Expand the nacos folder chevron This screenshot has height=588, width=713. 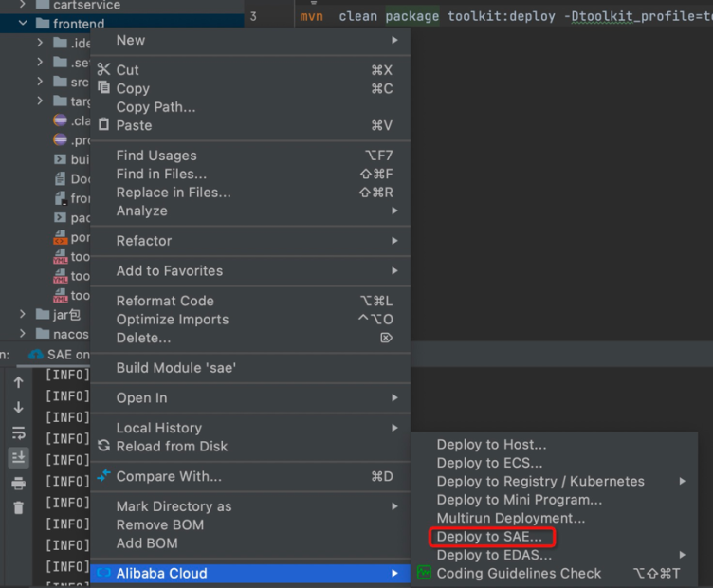click(x=23, y=333)
